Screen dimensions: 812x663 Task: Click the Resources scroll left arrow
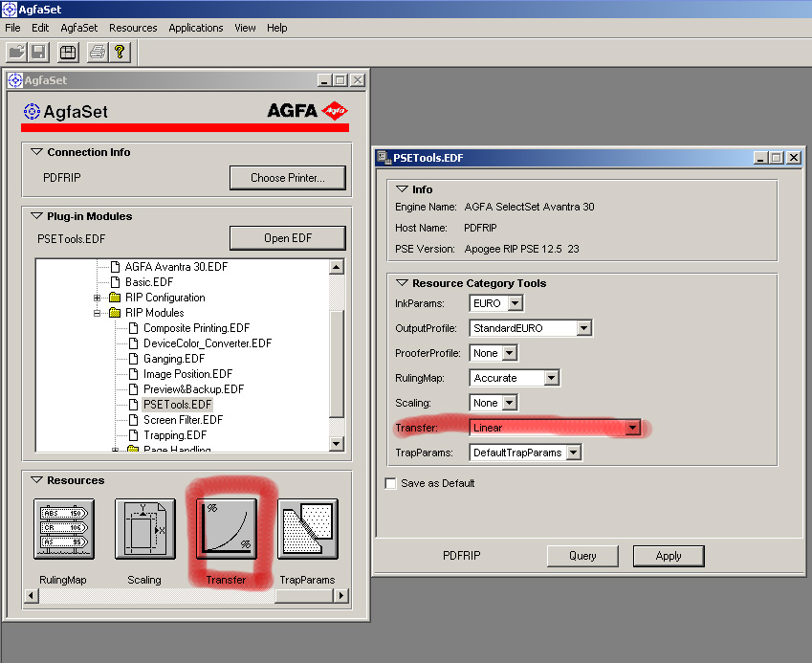pyautogui.click(x=32, y=596)
